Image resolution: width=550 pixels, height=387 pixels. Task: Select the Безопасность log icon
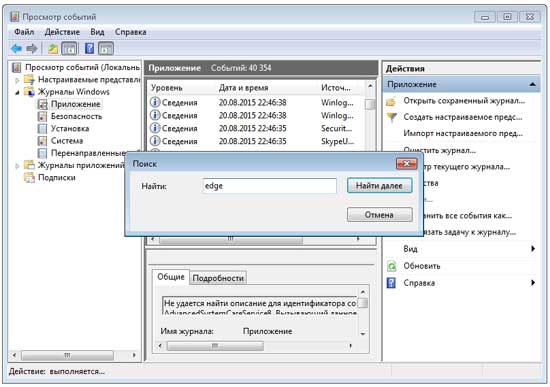[42, 116]
